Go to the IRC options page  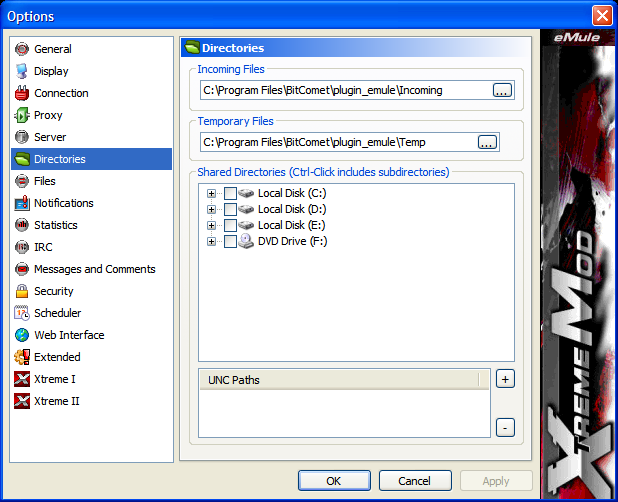point(43,247)
